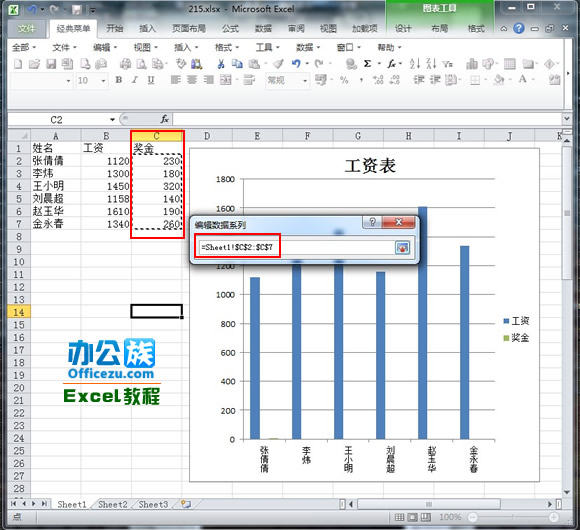Click the Percent style icon

[x=344, y=80]
